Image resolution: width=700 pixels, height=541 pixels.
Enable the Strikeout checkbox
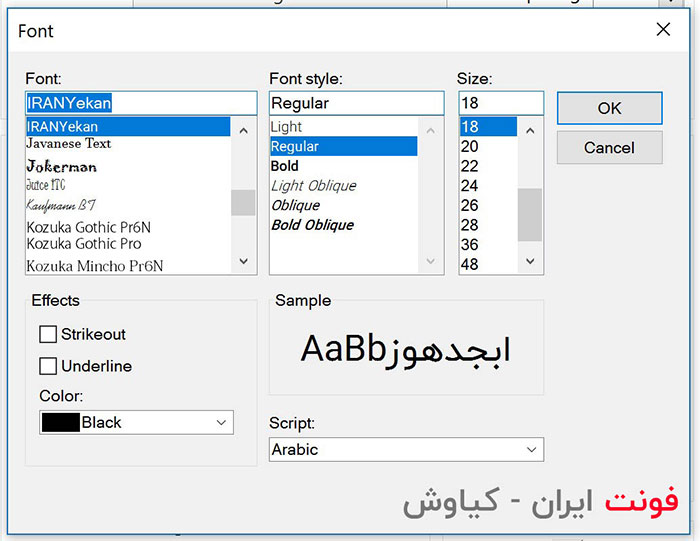48,335
